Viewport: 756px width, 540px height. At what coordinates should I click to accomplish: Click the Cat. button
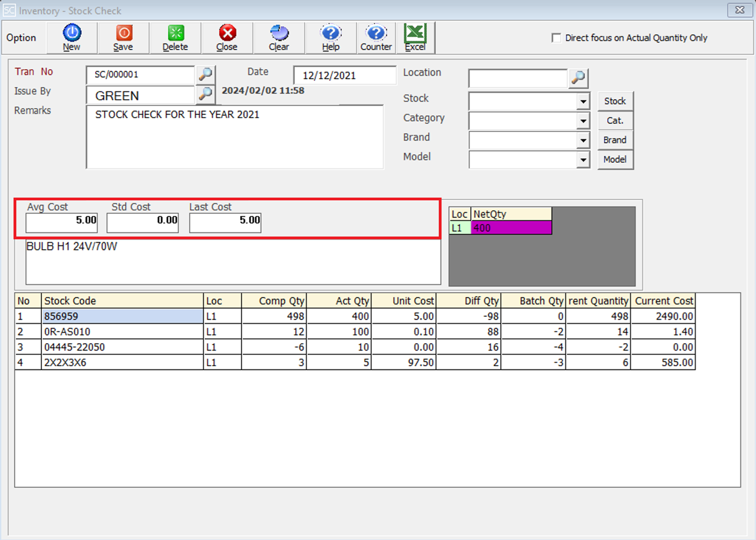615,121
